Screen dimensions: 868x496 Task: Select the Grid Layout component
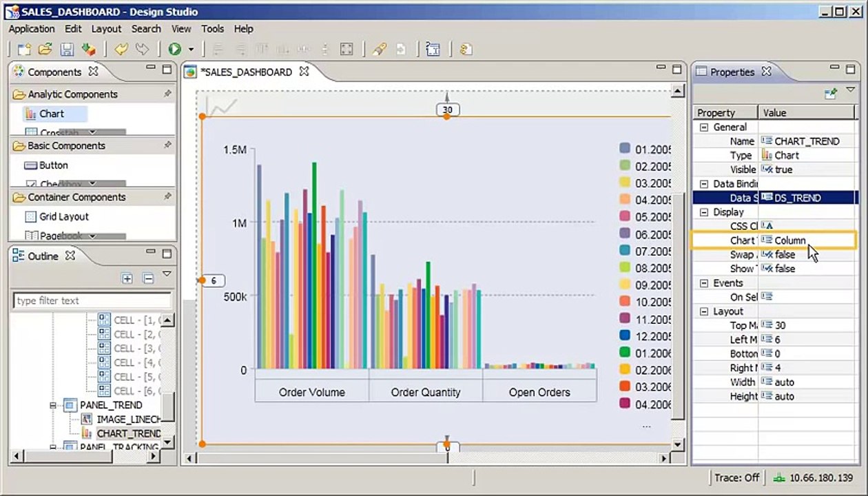(x=57, y=216)
